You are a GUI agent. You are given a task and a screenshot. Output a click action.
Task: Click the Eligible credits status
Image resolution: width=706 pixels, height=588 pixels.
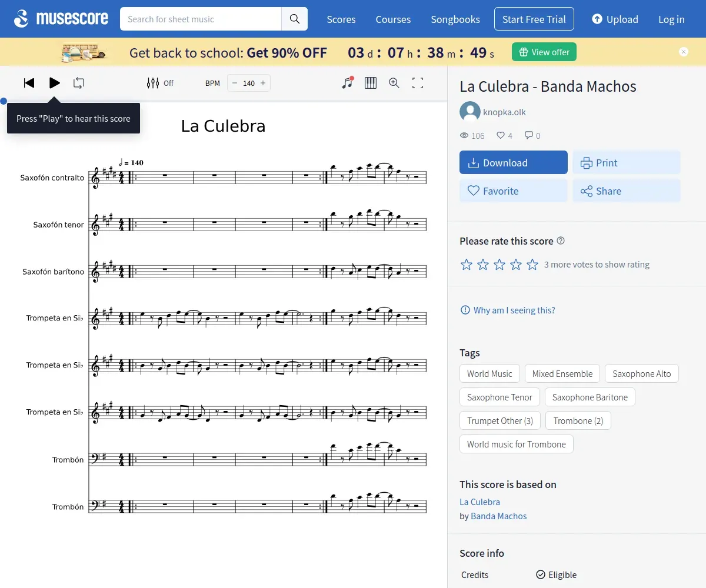[556, 574]
